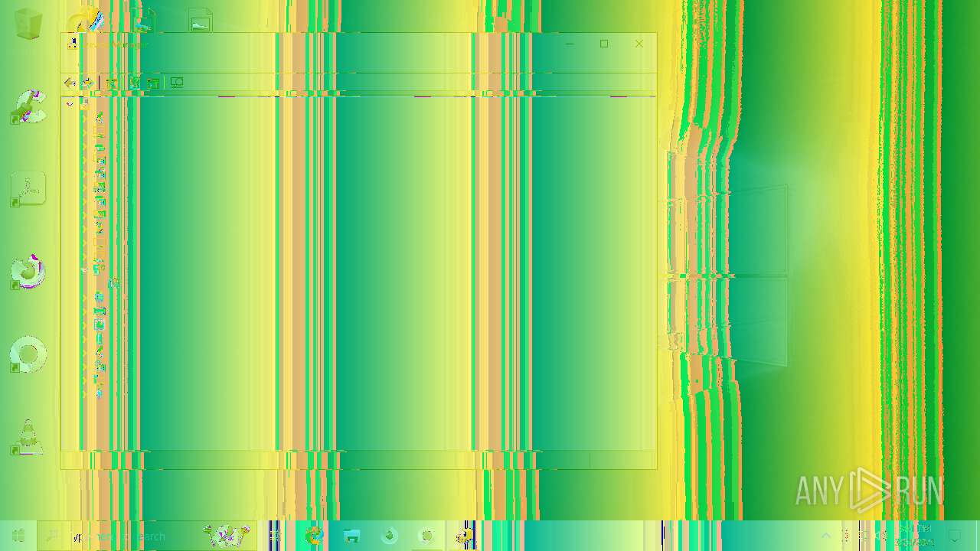Open the Recycle Bin desktop icon
980x551 pixels.
pos(29,24)
